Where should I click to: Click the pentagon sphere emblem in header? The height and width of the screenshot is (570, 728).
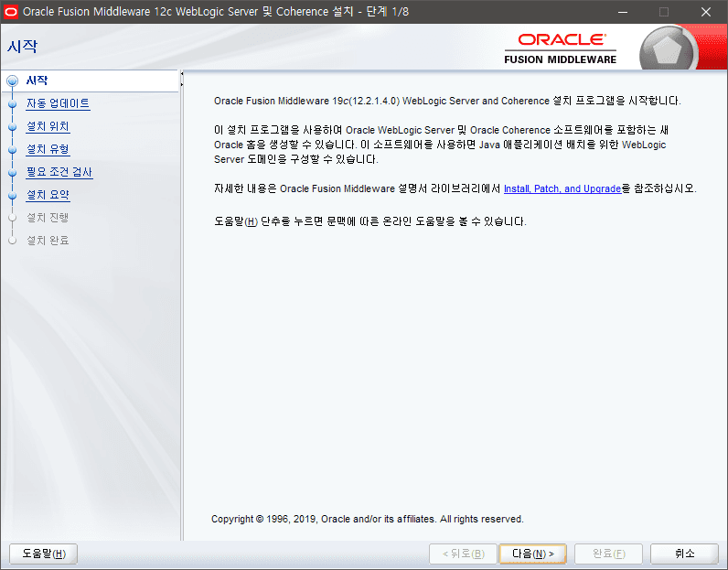669,49
